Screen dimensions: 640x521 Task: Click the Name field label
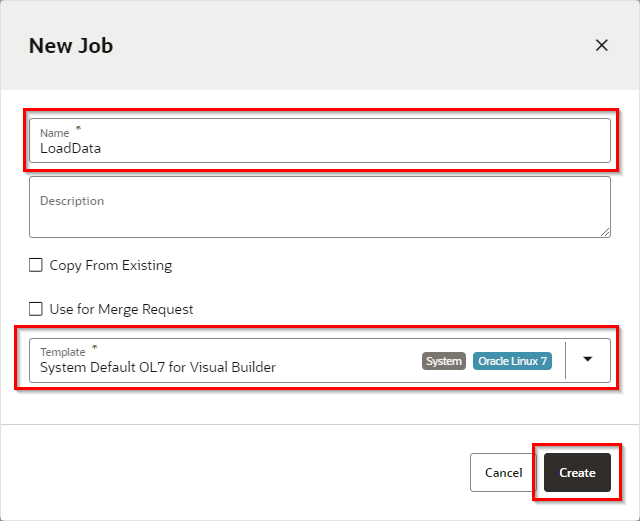(54, 132)
